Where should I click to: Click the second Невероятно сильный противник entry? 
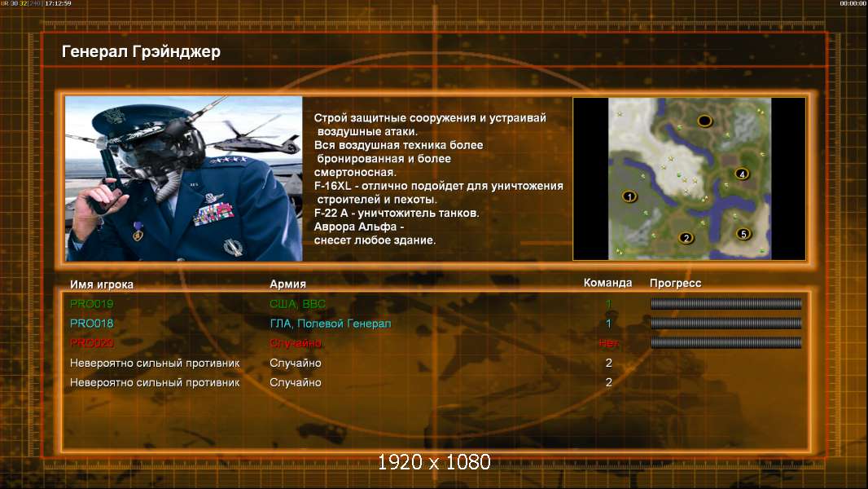click(x=155, y=382)
